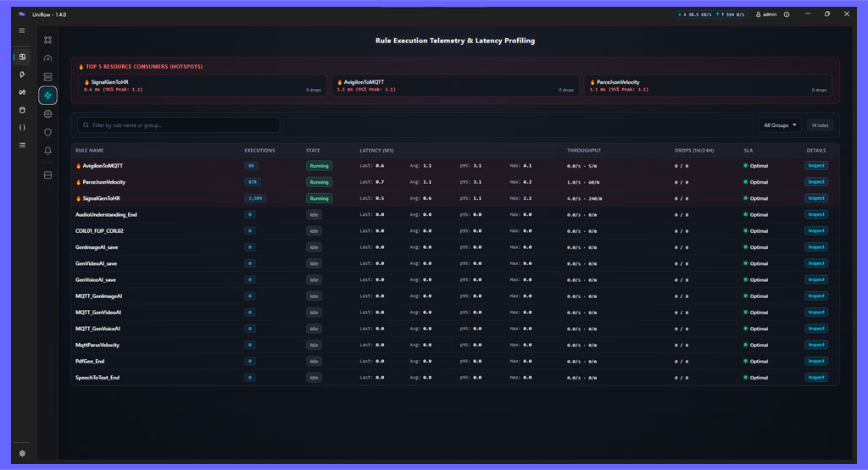The image size is (868, 470).
Task: Inspect the COIL01_FLIP_COIL02 rule
Action: tap(816, 230)
